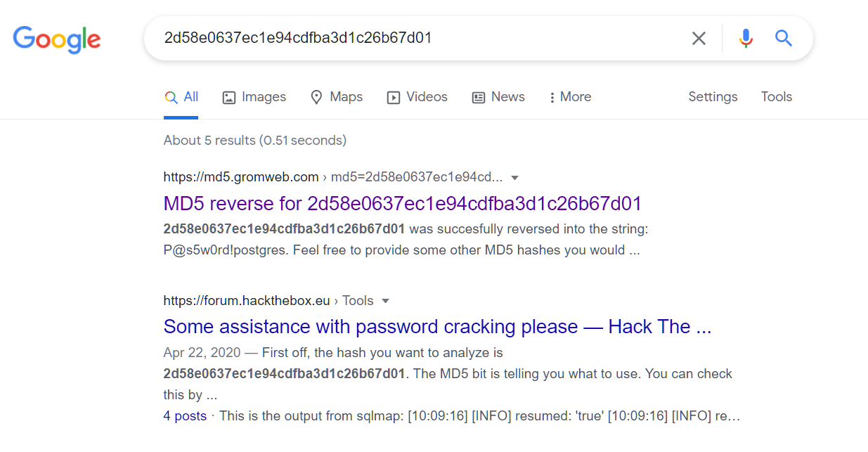The height and width of the screenshot is (452, 868).
Task: Expand the hackthebox result options arrow
Action: (385, 301)
